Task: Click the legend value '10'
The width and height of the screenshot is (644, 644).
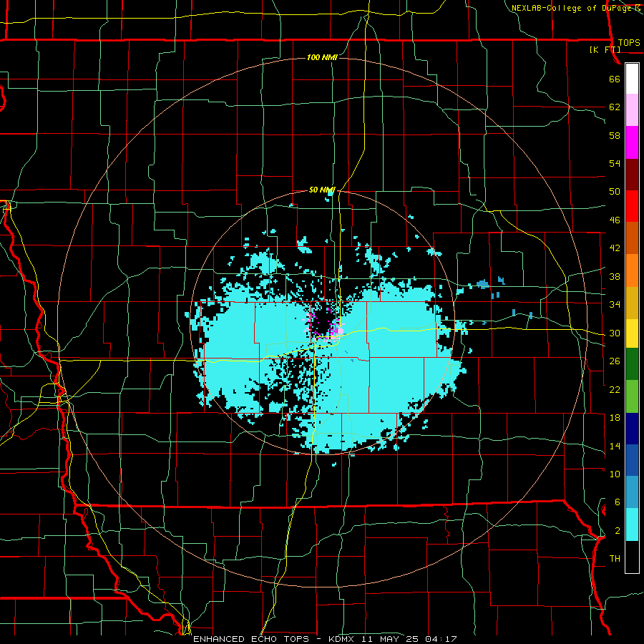Action: tap(615, 474)
